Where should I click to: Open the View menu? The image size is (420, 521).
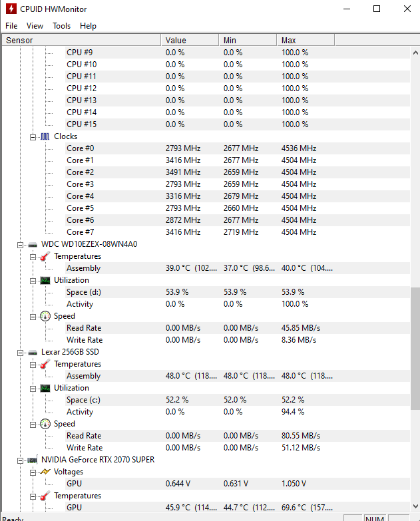35,26
